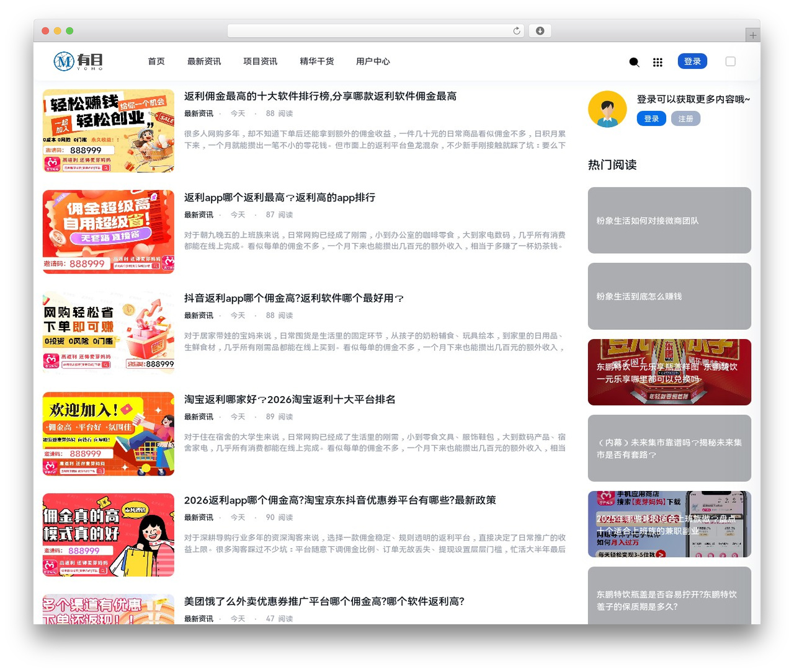The image size is (794, 672).
Task: Open 用户中心 navigation menu
Action: coord(373,61)
